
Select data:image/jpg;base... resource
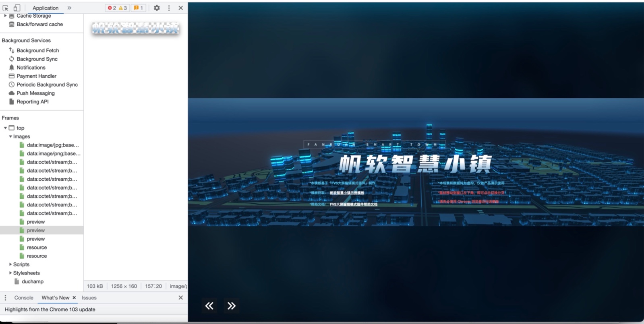point(53,145)
